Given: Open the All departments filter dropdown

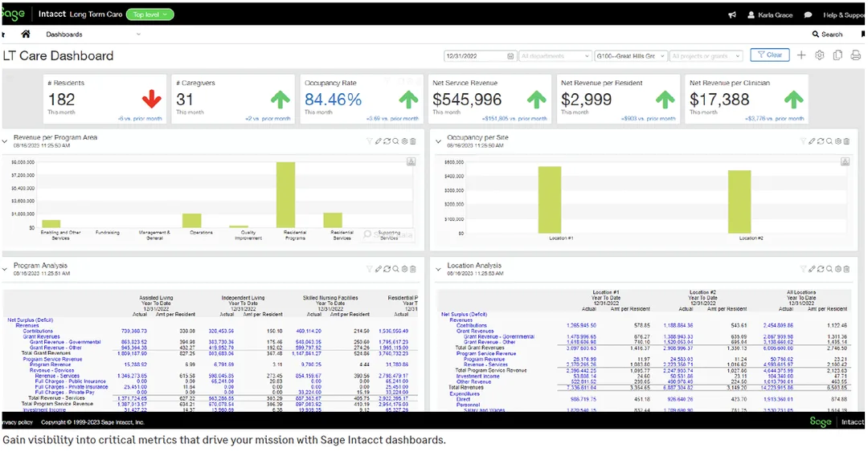Looking at the screenshot, I should point(555,56).
